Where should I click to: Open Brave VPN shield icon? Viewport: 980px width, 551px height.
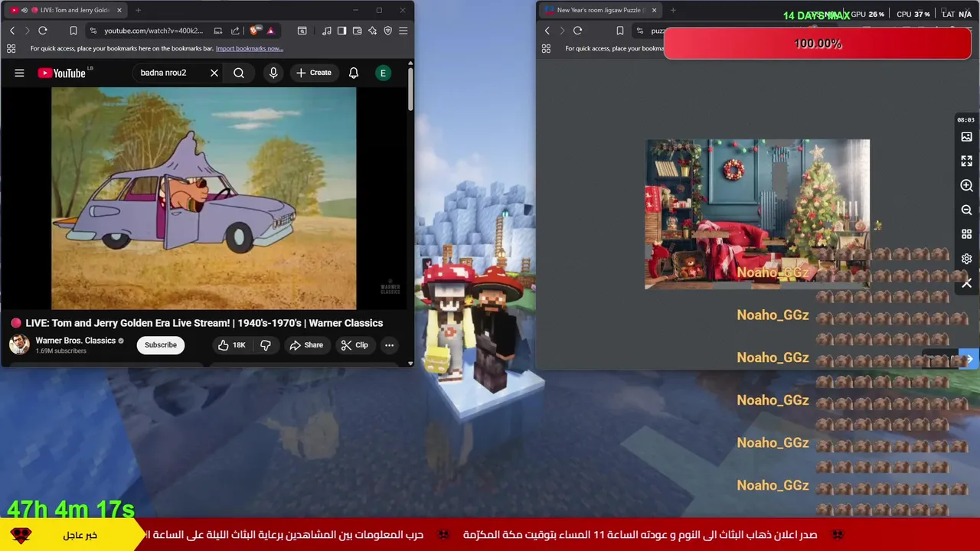pos(387,31)
